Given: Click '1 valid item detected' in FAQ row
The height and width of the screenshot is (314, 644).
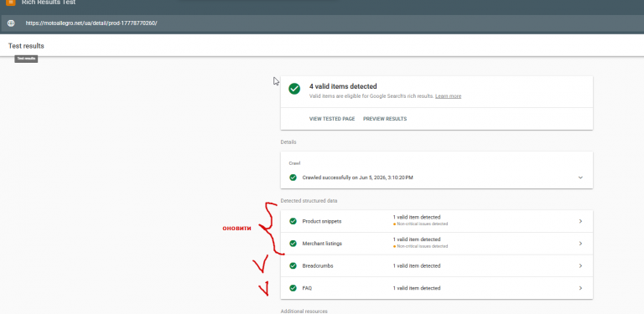Looking at the screenshot, I should coord(417,288).
